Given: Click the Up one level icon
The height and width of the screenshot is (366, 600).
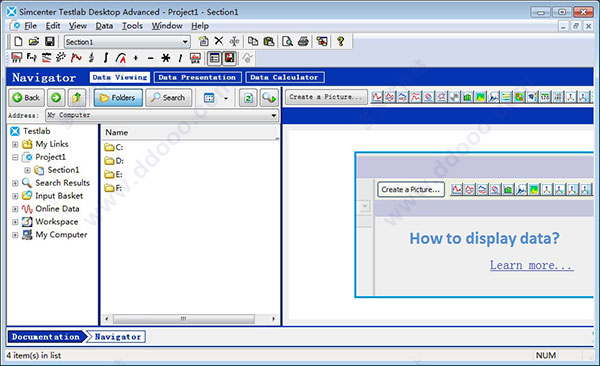Looking at the screenshot, I should [x=77, y=98].
